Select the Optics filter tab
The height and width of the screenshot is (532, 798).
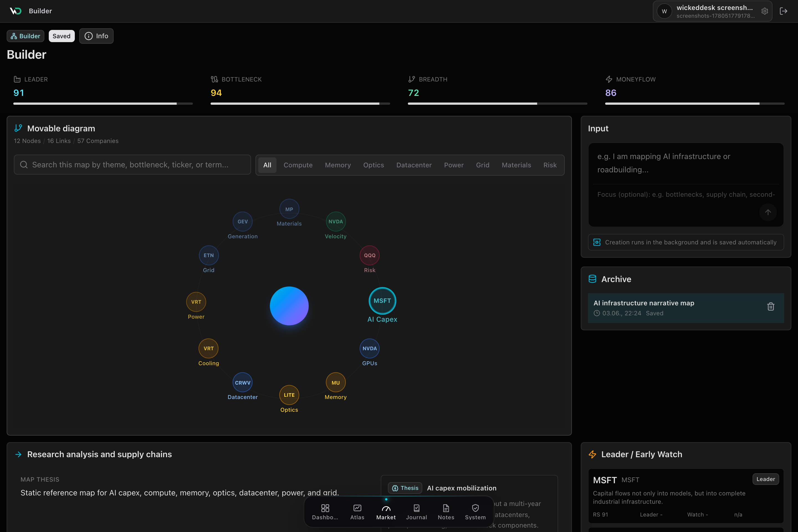(x=374, y=165)
